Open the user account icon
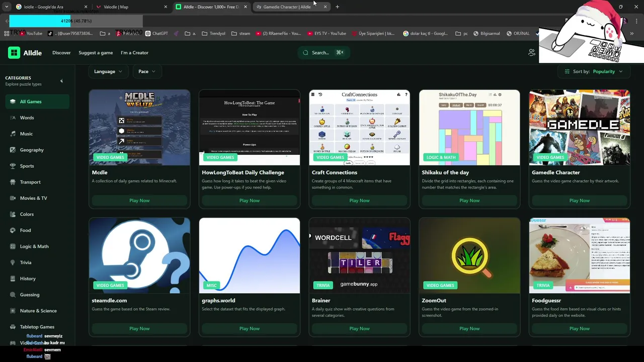 [532, 52]
